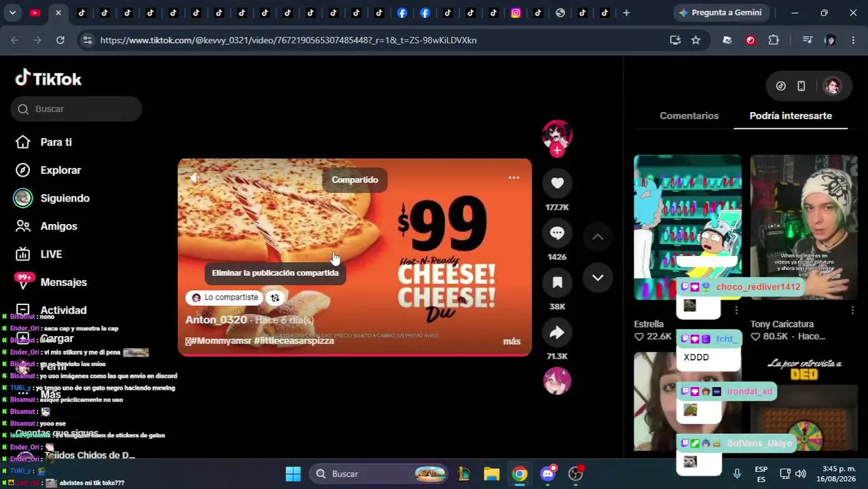Screen dimensions: 868x489
Task: Open the Explorar section
Action: click(x=60, y=170)
